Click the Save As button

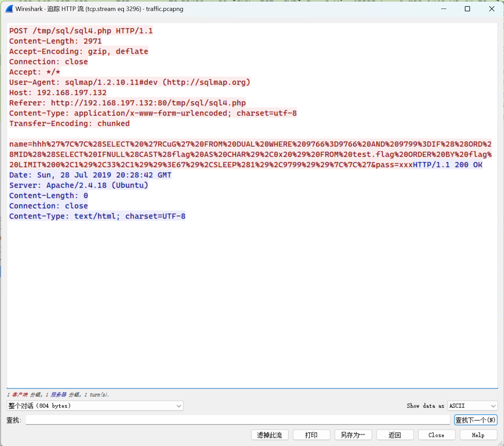[x=353, y=435]
